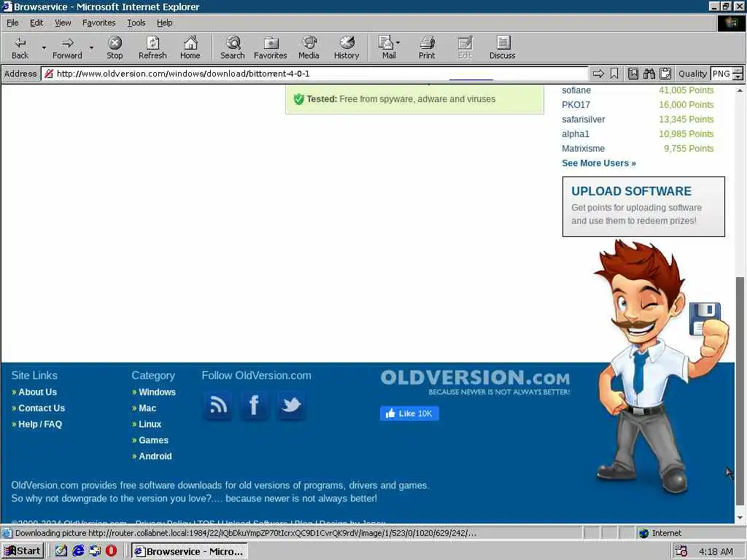The height and width of the screenshot is (560, 747).
Task: Click the About Us footer link
Action: coord(38,392)
